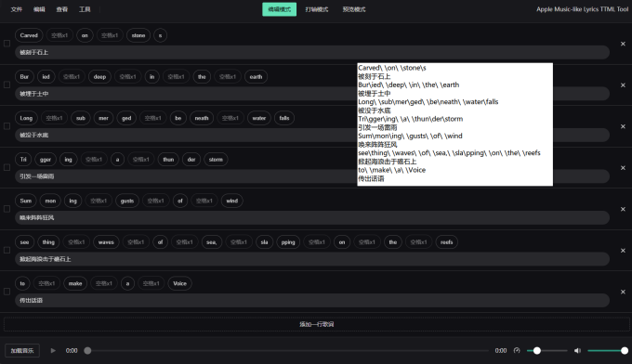Check the 'Long sub mer ged' line
The width and height of the screenshot is (632, 364).
[7, 126]
